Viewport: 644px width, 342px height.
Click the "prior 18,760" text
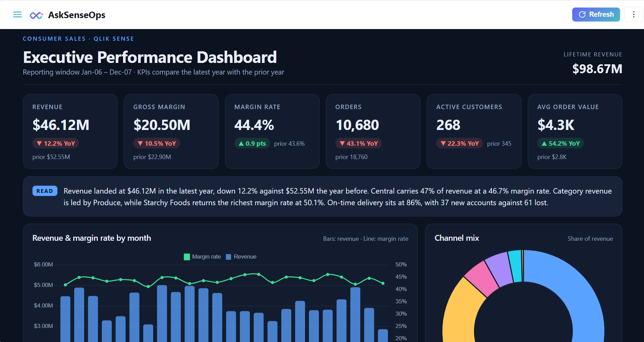[351, 157]
